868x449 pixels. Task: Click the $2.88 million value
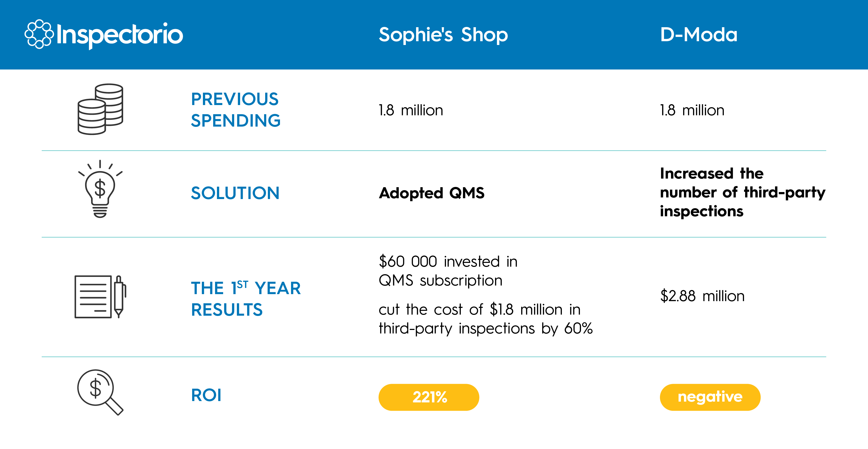[702, 296]
